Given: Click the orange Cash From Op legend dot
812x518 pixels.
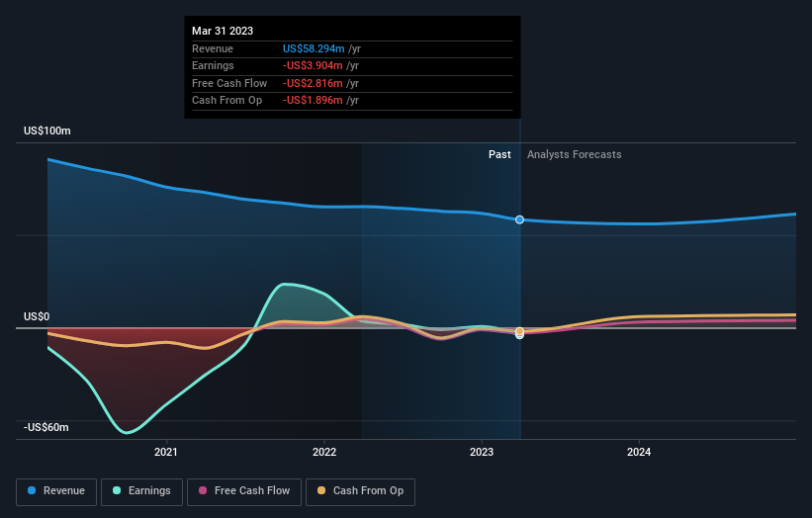Looking at the screenshot, I should click(x=321, y=490).
